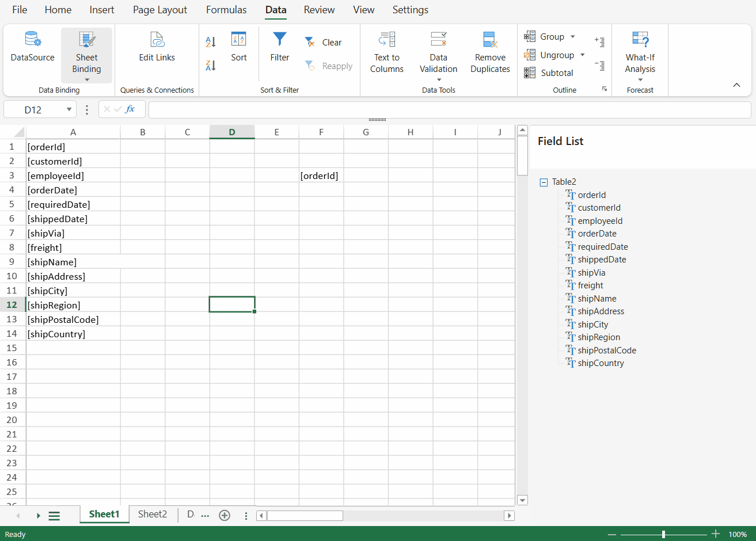This screenshot has height=541, width=756.
Task: Select shipPostalCode field in Field List
Action: pos(607,350)
